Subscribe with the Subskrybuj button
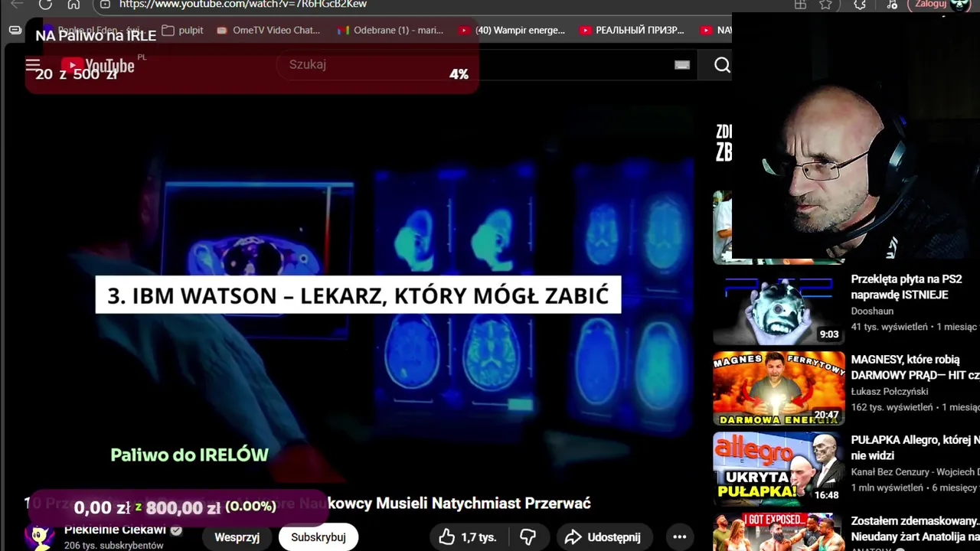980x551 pixels. tap(318, 537)
